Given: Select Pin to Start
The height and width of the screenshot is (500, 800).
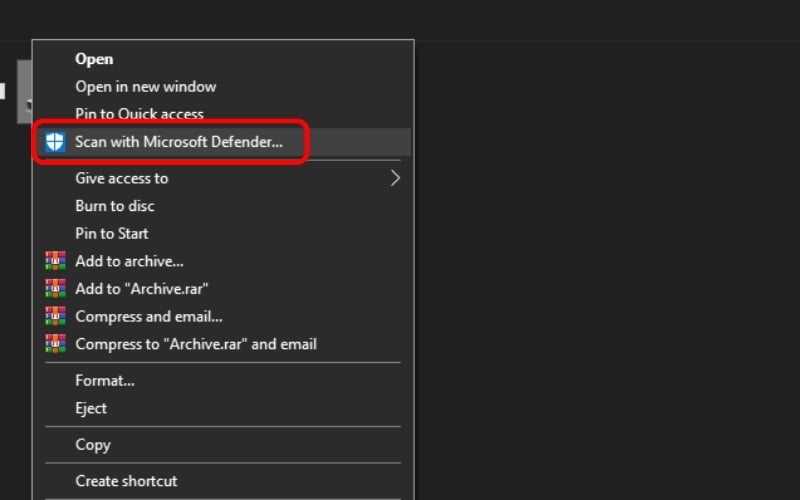Looking at the screenshot, I should [223, 233].
